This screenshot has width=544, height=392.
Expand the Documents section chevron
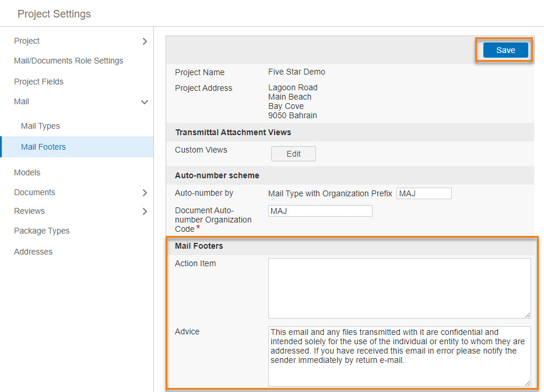145,193
